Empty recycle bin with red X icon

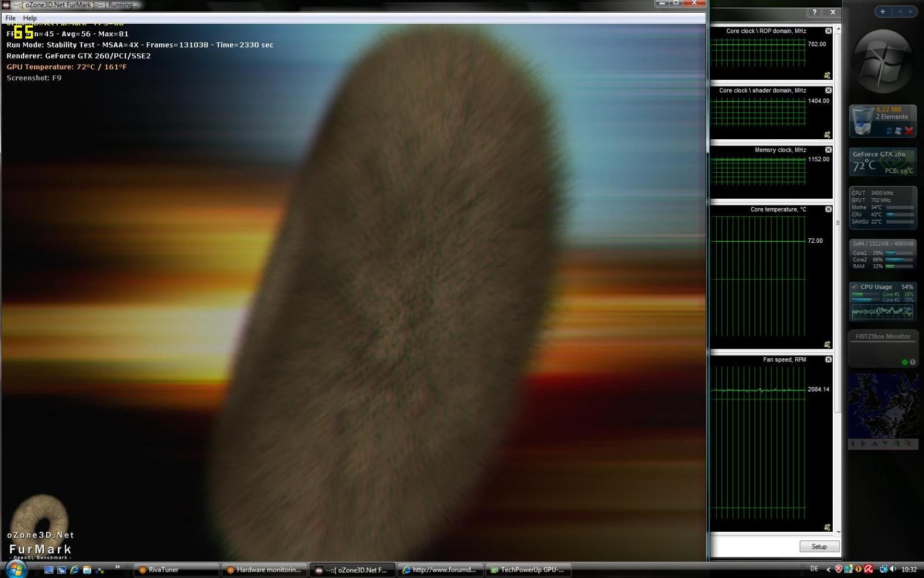(x=908, y=131)
